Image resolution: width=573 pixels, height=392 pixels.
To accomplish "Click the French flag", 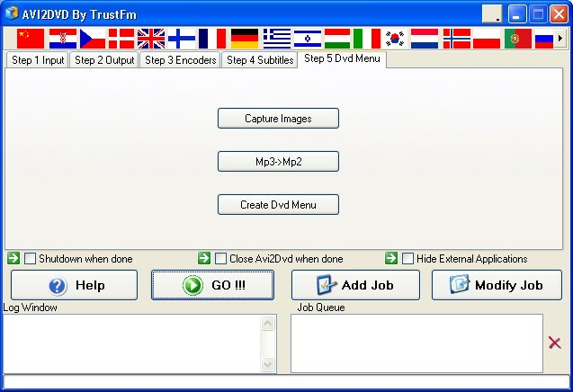I will (212, 39).
